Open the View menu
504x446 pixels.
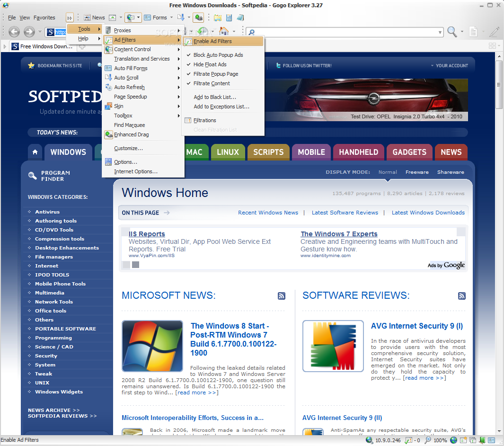(x=25, y=18)
